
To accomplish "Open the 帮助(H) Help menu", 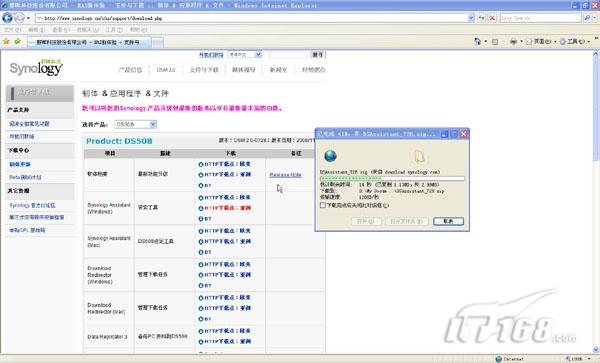I will pos(139,29).
